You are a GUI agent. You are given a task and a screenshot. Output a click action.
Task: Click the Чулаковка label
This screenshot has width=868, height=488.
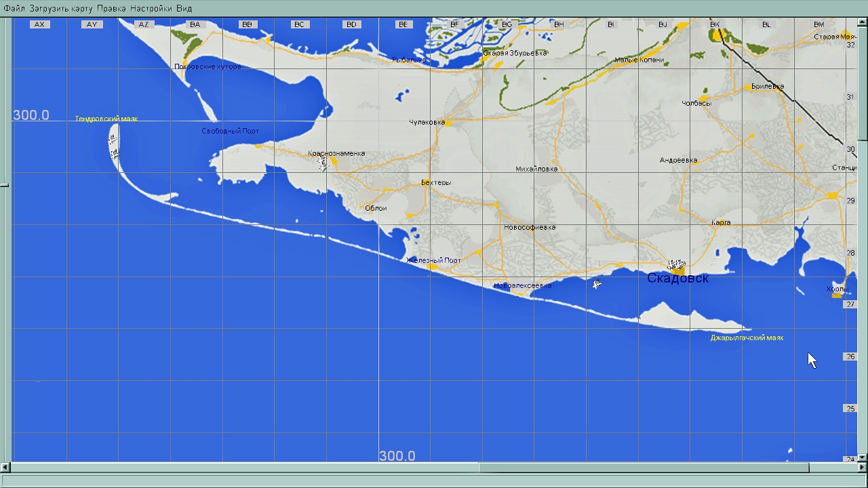pos(427,123)
